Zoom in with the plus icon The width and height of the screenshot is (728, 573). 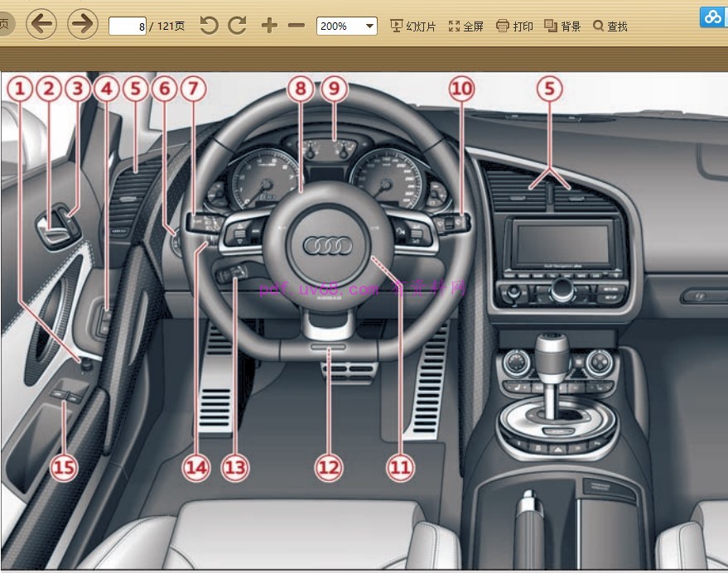[269, 26]
